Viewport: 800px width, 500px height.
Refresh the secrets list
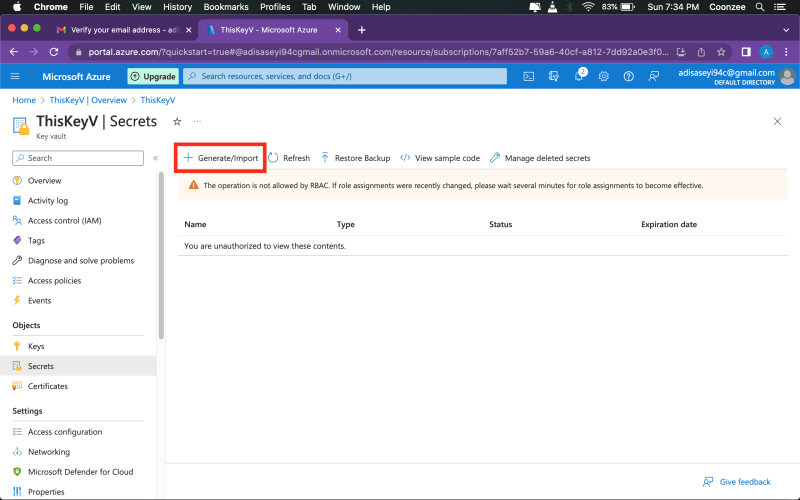pos(289,158)
